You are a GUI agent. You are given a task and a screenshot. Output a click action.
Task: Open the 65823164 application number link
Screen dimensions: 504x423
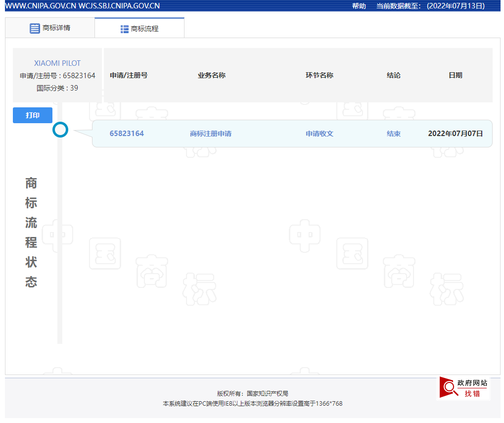pyautogui.click(x=127, y=134)
